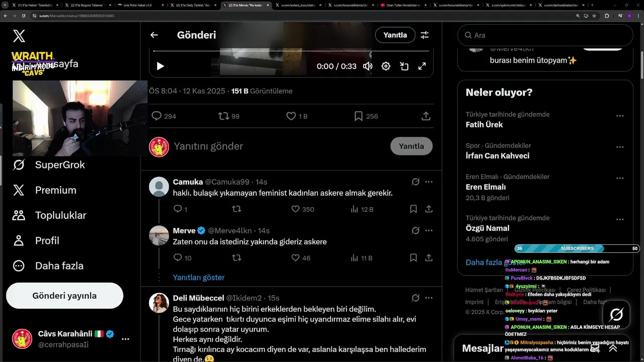Screen dimensions: 644x362
Task: Click the video progress bar
Action: pos(291,51)
